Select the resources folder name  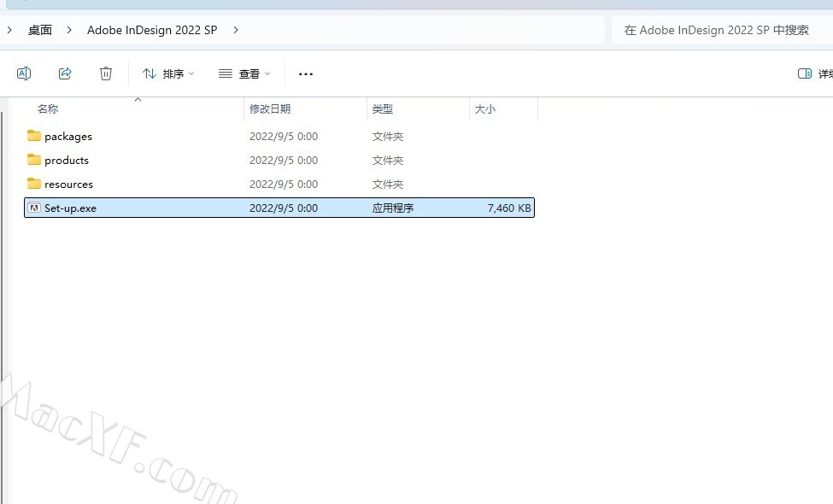pyautogui.click(x=68, y=185)
